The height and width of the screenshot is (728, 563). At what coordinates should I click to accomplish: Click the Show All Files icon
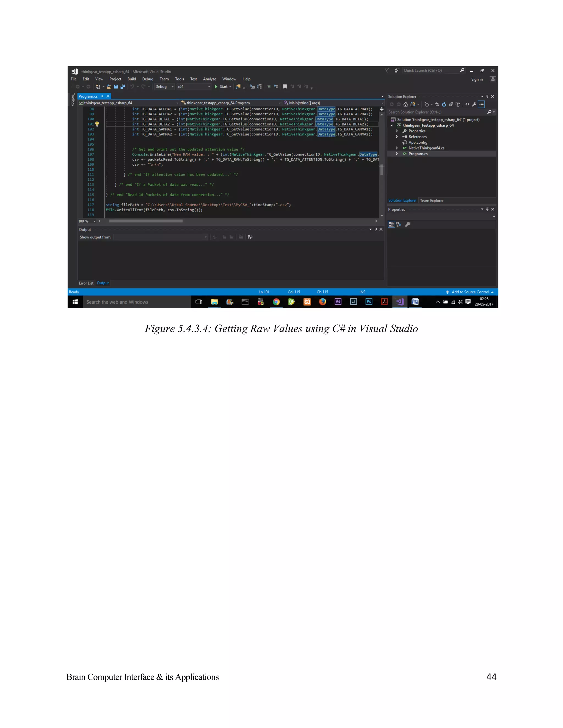point(458,104)
